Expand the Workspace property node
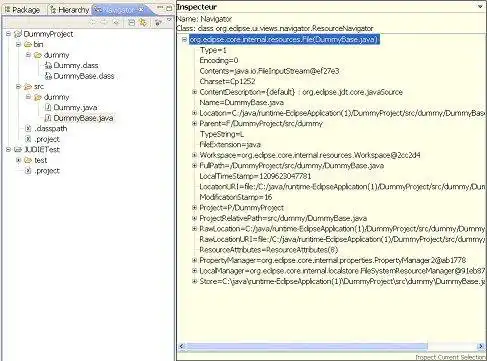The image size is (487, 361). click(x=194, y=155)
